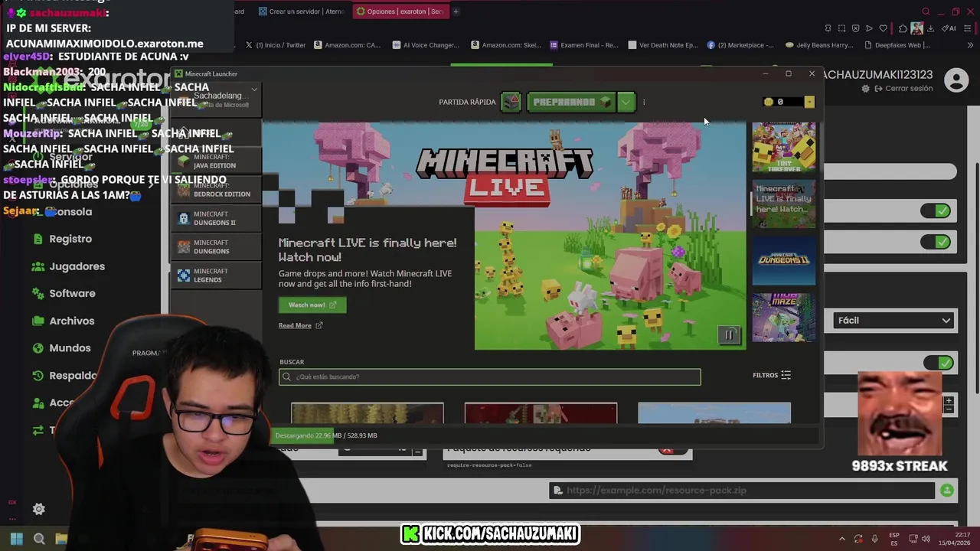Open the browser downloads icon
This screenshot has width=980, height=551.
(930, 28)
